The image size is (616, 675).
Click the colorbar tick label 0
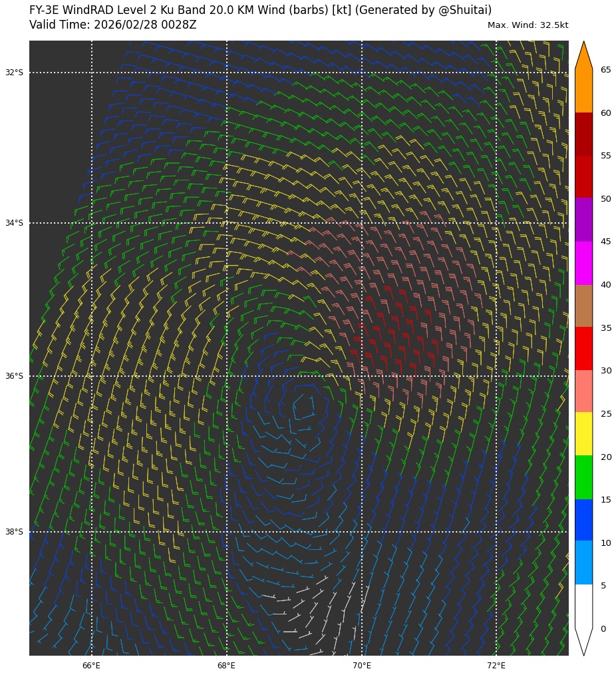tap(603, 629)
